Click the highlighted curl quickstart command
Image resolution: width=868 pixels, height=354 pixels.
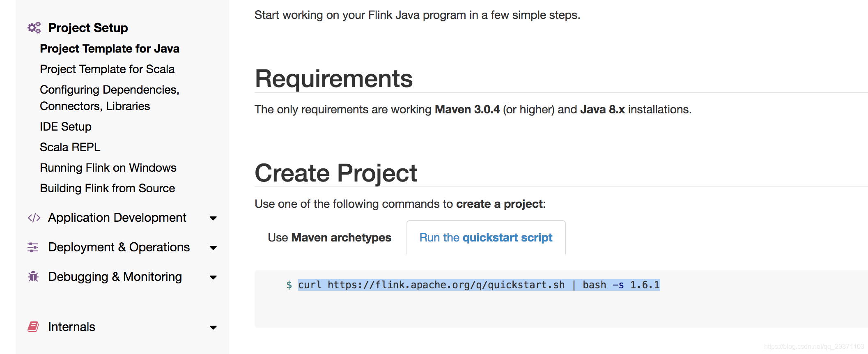pyautogui.click(x=479, y=285)
